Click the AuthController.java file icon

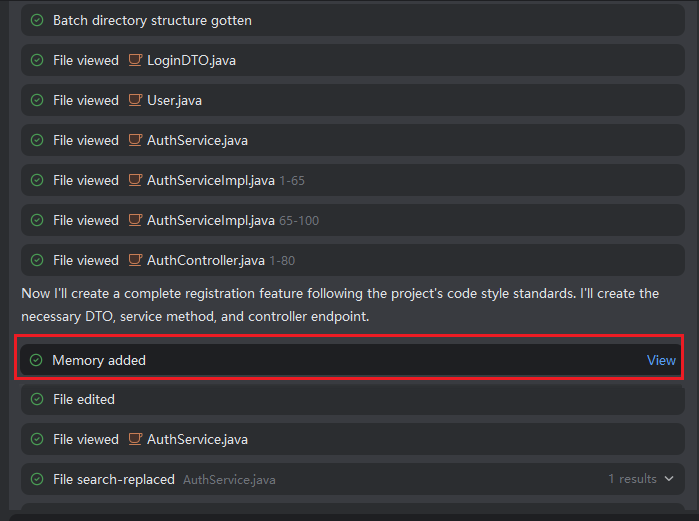(135, 260)
